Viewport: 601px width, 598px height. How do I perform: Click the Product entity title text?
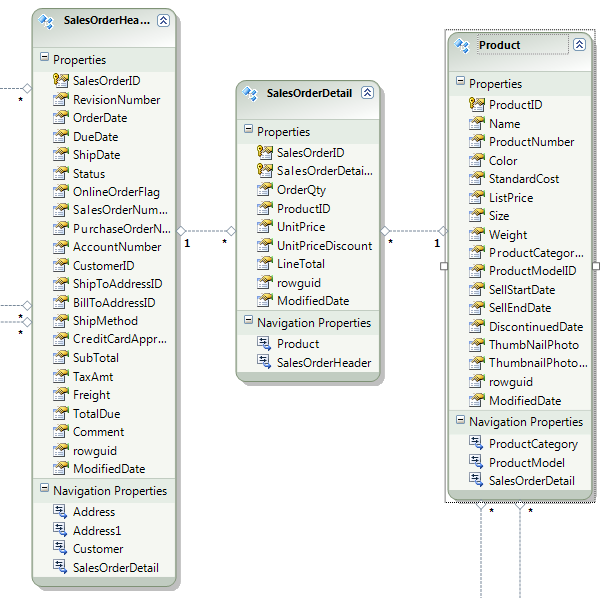pos(499,45)
